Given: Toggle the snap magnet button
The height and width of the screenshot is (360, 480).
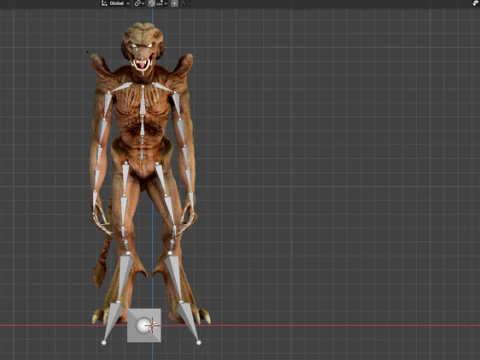Looking at the screenshot, I should click(152, 3).
